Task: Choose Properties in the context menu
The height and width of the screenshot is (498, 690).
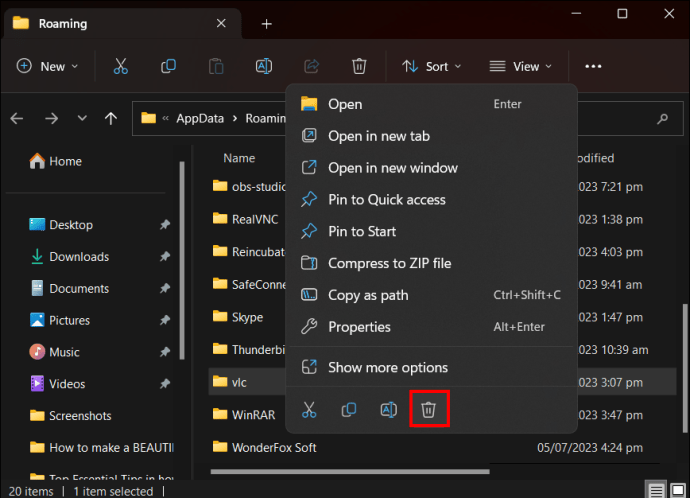Action: tap(431, 327)
